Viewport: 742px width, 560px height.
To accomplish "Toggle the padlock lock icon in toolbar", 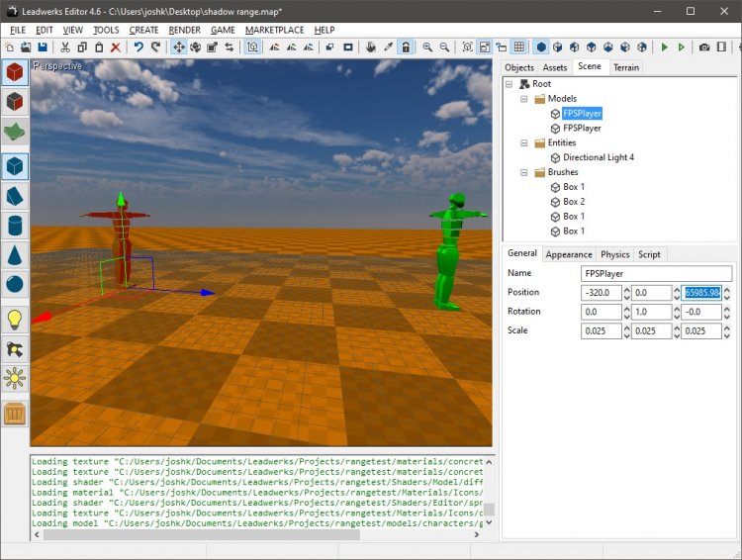I will pos(406,47).
